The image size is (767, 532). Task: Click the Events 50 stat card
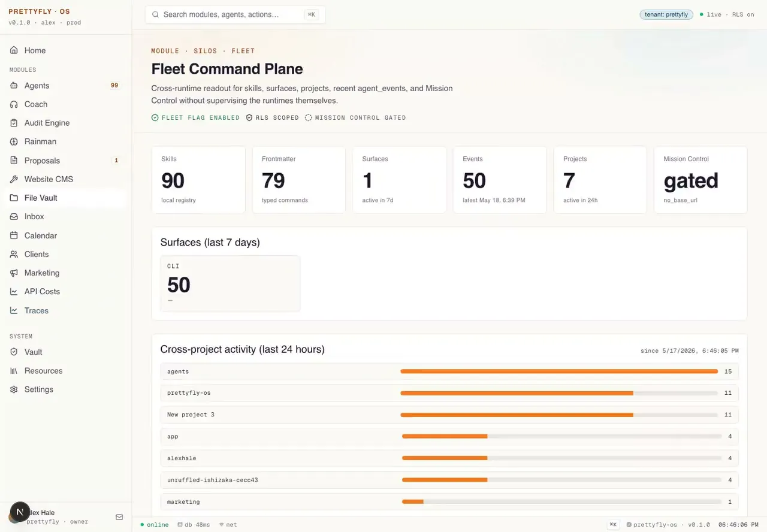[x=500, y=180]
